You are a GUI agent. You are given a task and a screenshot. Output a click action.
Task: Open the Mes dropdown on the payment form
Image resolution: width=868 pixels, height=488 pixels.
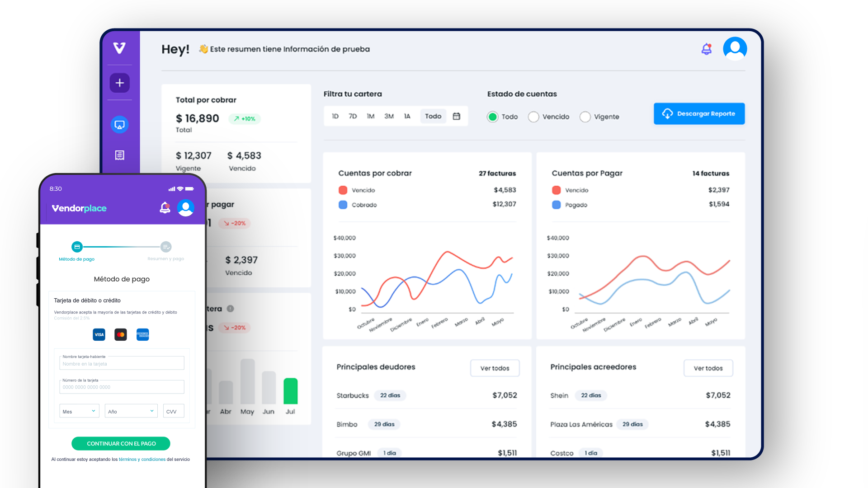point(79,411)
